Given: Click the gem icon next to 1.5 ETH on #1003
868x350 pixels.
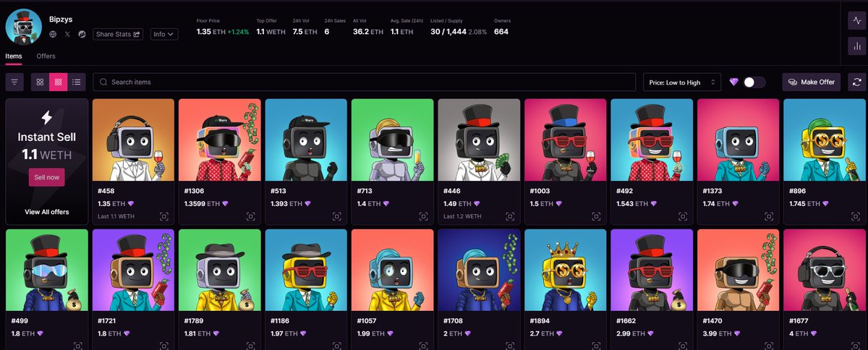Looking at the screenshot, I should coord(560,204).
